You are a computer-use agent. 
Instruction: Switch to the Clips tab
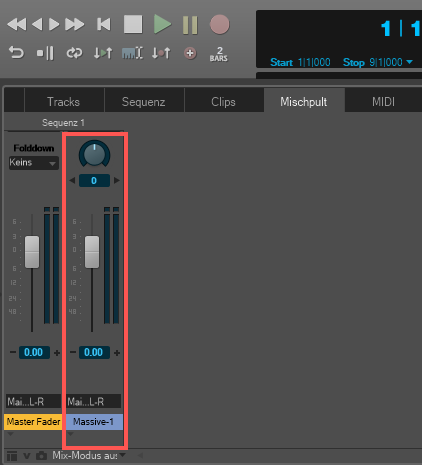[x=223, y=102]
